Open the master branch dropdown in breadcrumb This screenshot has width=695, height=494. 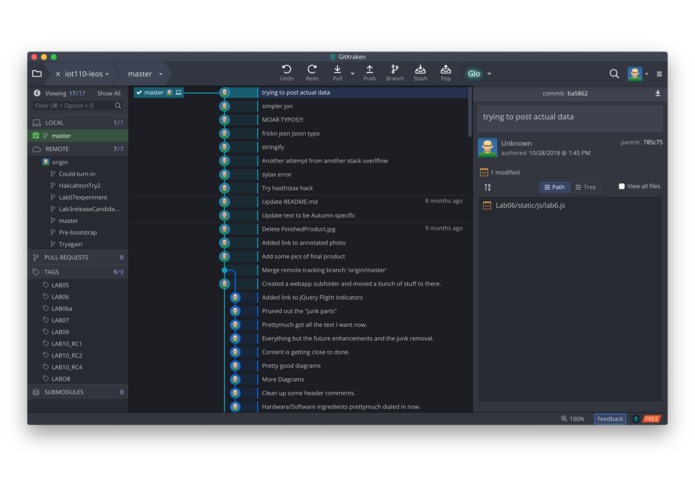point(160,74)
